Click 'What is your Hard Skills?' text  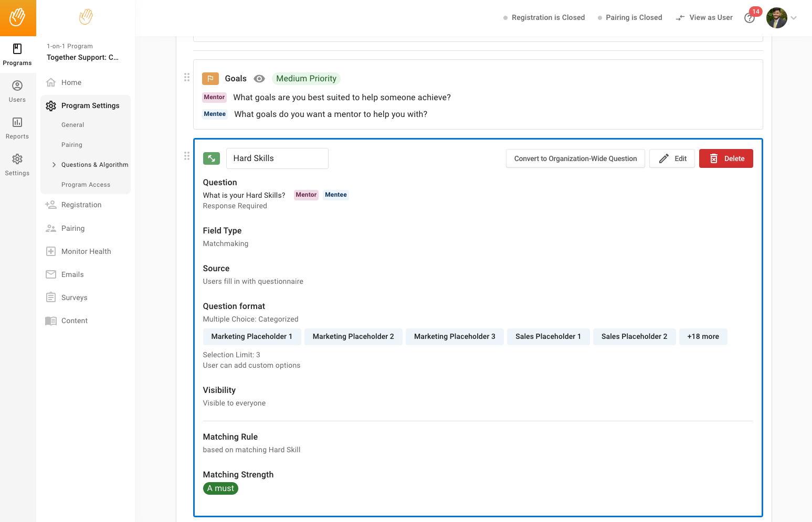(244, 195)
